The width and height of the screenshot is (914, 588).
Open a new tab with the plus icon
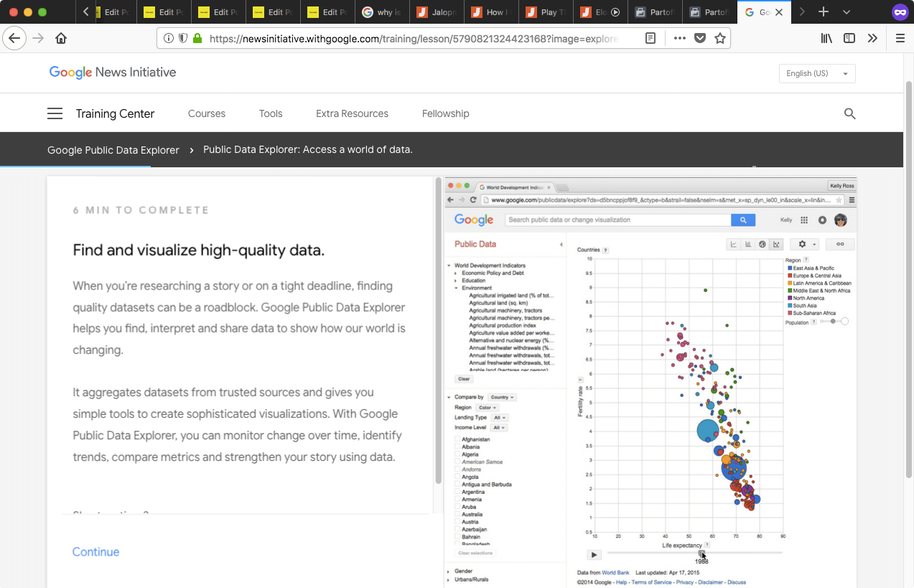tap(824, 12)
